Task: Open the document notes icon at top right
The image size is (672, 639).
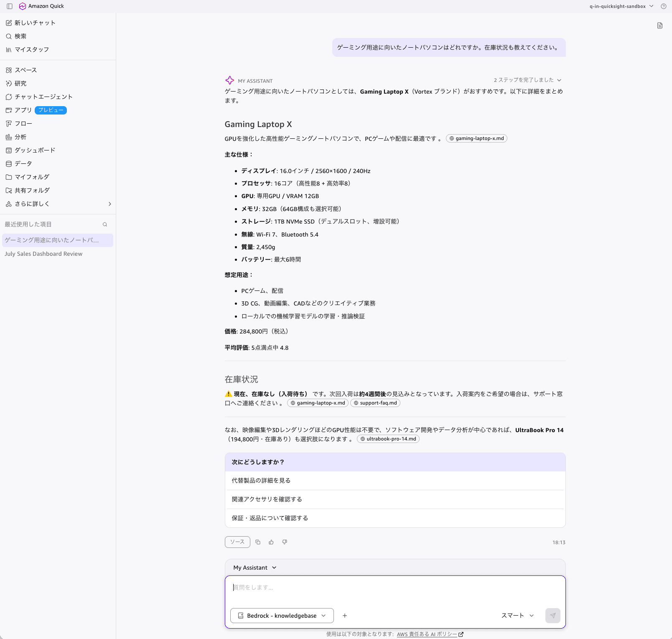Action: pos(660,25)
